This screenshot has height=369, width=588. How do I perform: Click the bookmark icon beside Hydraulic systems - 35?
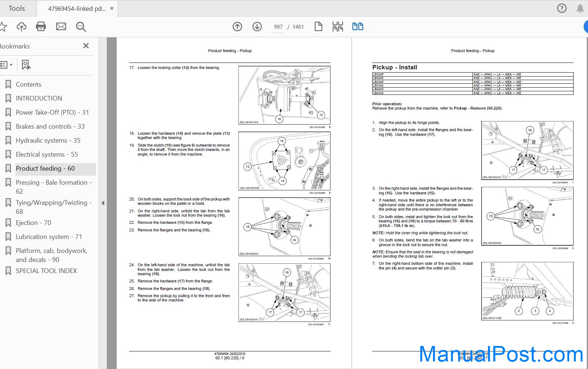point(8,140)
